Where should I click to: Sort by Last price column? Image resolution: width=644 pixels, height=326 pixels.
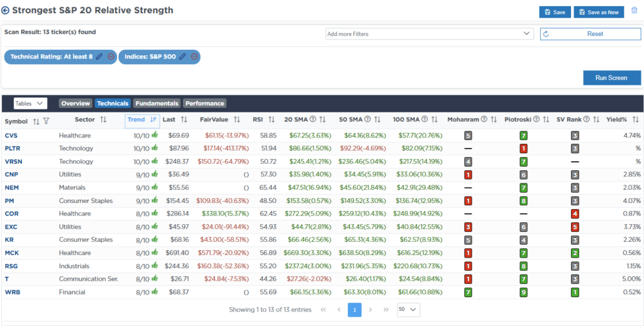pos(184,120)
